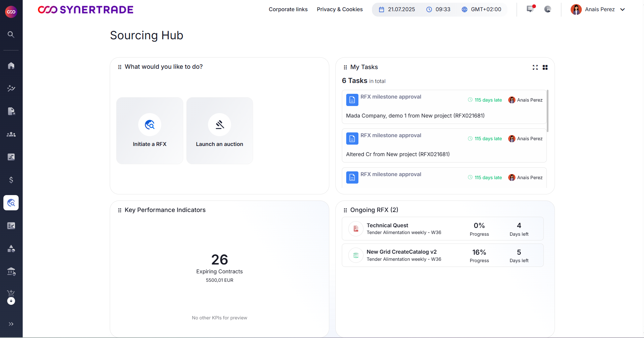The width and height of the screenshot is (644, 338).
Task: Expand My Tasks widget to fullscreen
Action: 535,67
